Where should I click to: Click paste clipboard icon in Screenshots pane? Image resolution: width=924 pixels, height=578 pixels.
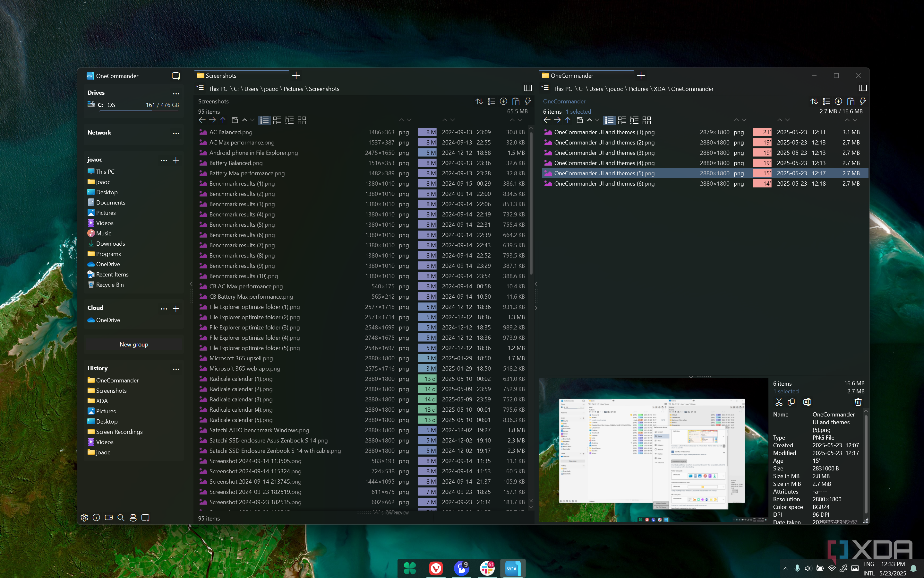click(516, 101)
